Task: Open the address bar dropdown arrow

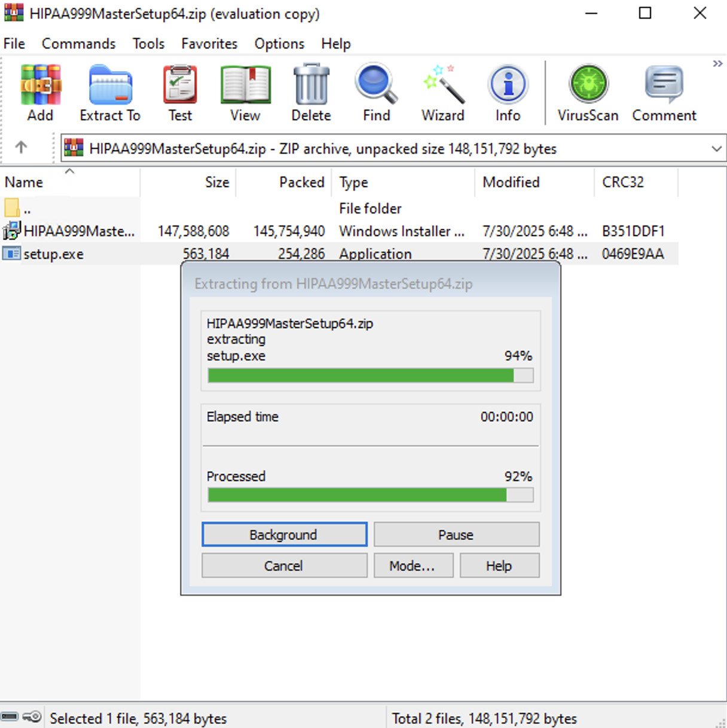Action: 716,148
